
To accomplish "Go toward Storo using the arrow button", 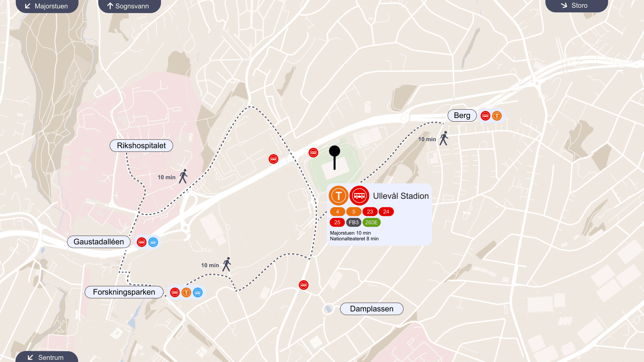I will coord(577,6).
